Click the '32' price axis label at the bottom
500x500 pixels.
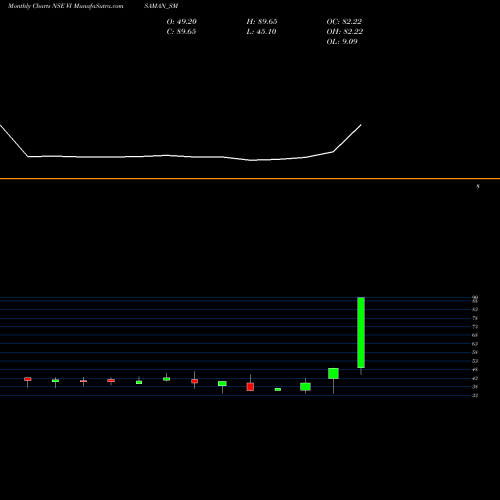tap(475, 395)
